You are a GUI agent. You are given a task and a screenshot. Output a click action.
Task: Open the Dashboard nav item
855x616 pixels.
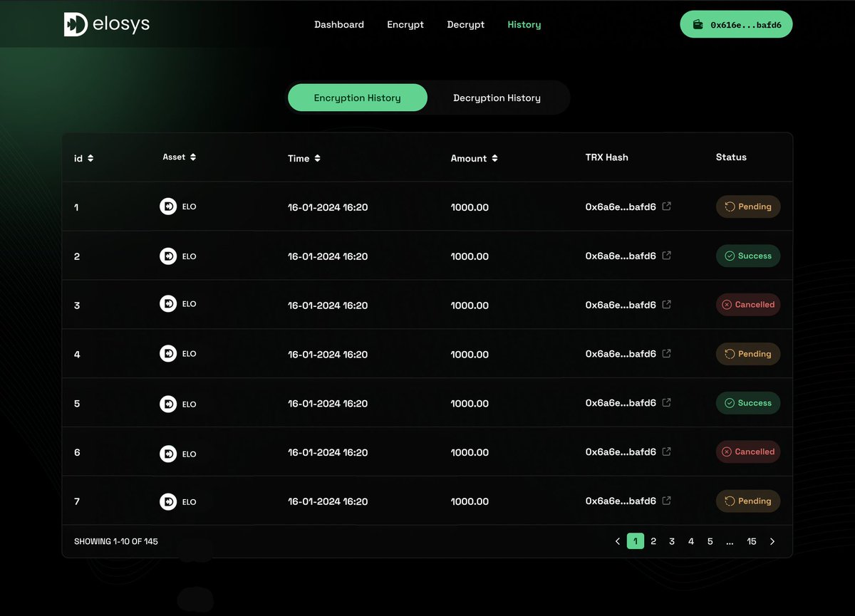pyautogui.click(x=339, y=24)
